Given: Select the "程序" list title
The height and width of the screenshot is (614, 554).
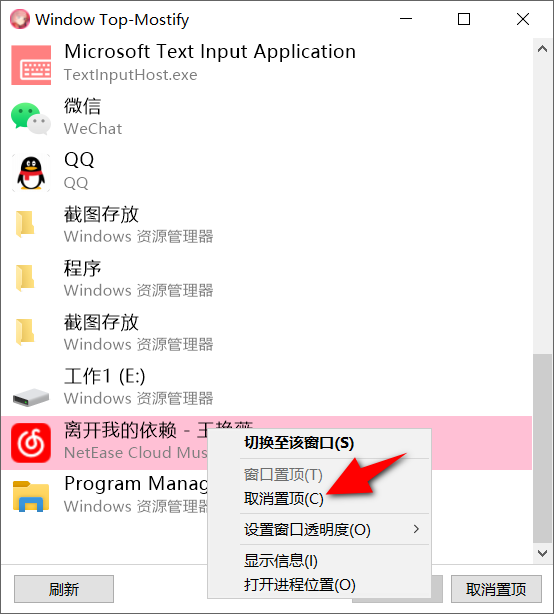Looking at the screenshot, I should point(82,268).
